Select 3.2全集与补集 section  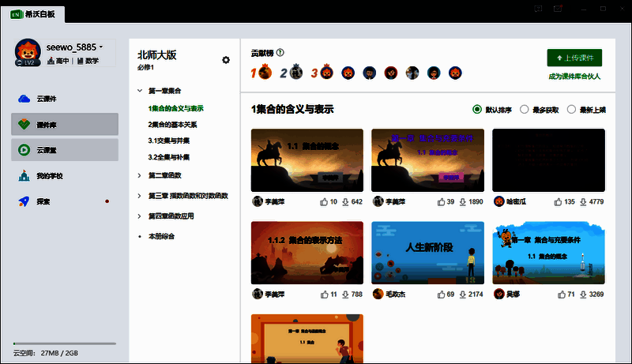pyautogui.click(x=169, y=157)
